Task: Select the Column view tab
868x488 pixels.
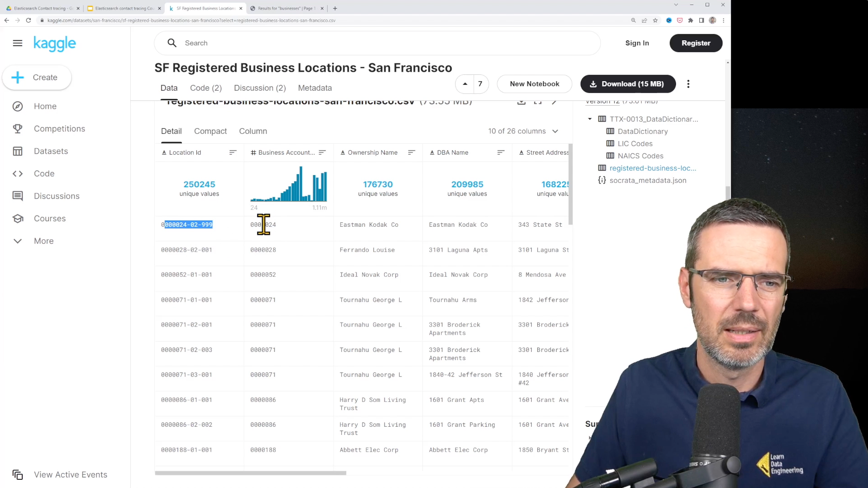Action: pos(253,131)
